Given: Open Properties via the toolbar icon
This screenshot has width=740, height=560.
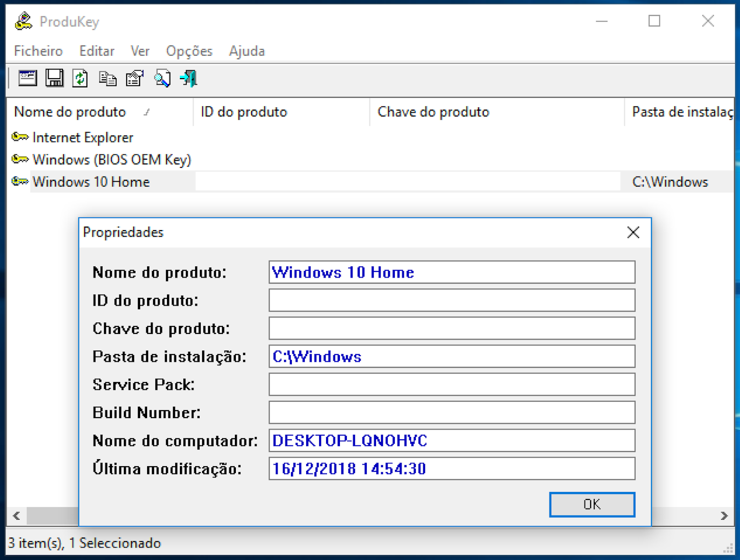Looking at the screenshot, I should click(134, 78).
